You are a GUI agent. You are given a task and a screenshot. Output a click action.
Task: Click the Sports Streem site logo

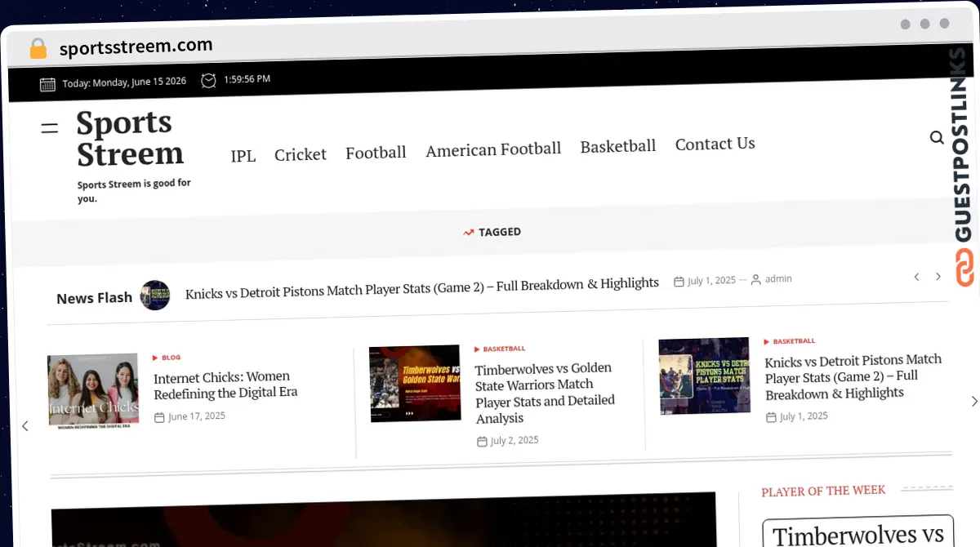point(130,138)
